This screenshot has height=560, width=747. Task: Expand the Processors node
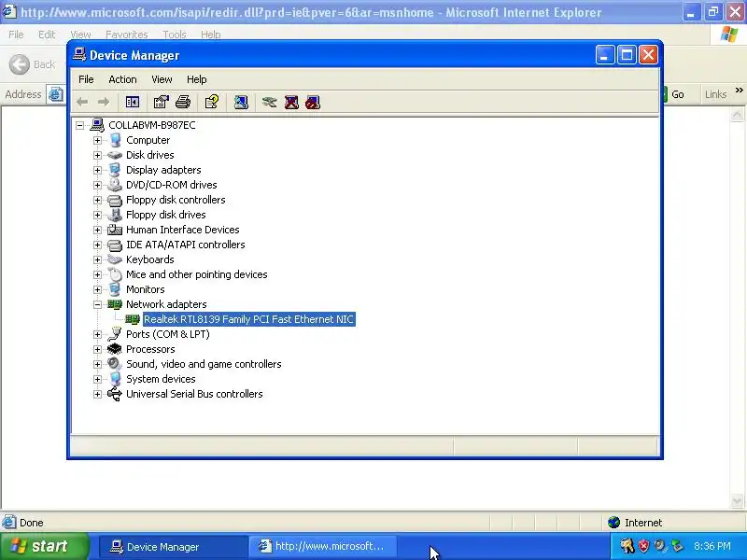point(97,349)
